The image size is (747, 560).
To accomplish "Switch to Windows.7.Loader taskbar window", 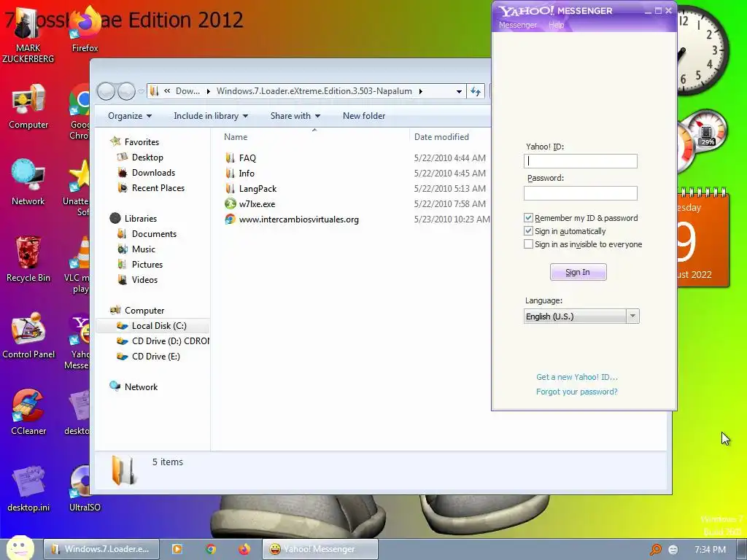I will coord(101,549).
